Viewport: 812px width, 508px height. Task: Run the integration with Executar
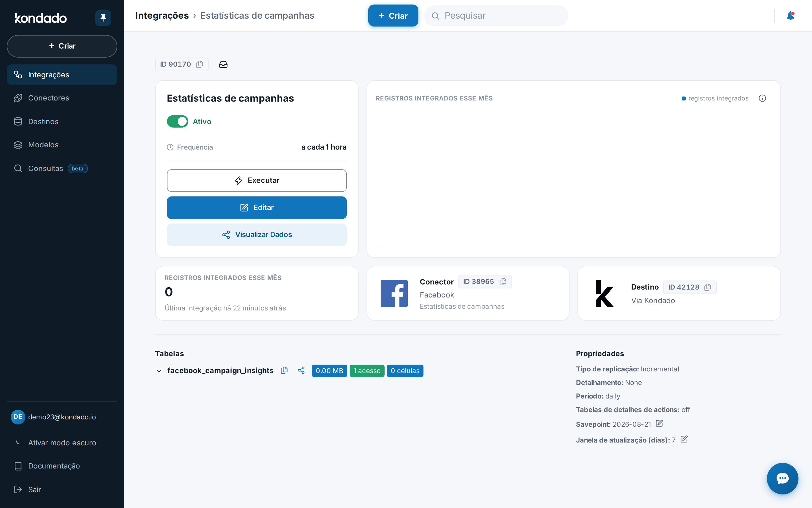point(257,180)
